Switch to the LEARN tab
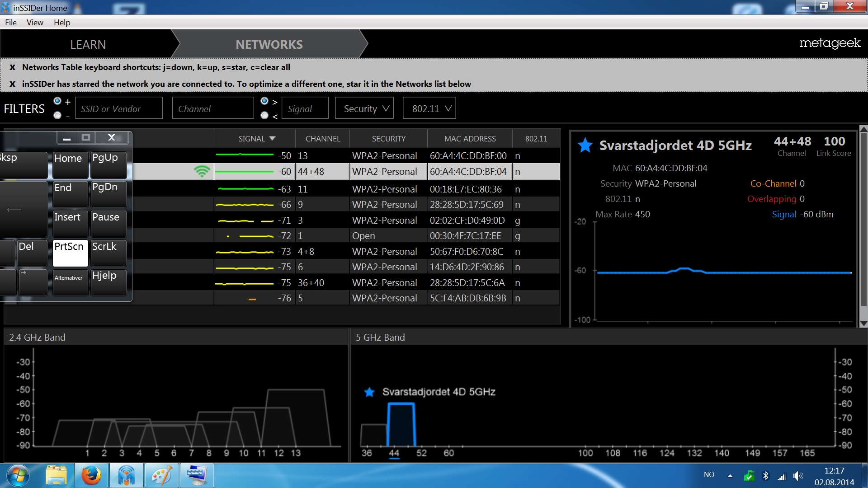The image size is (868, 488). click(x=88, y=45)
